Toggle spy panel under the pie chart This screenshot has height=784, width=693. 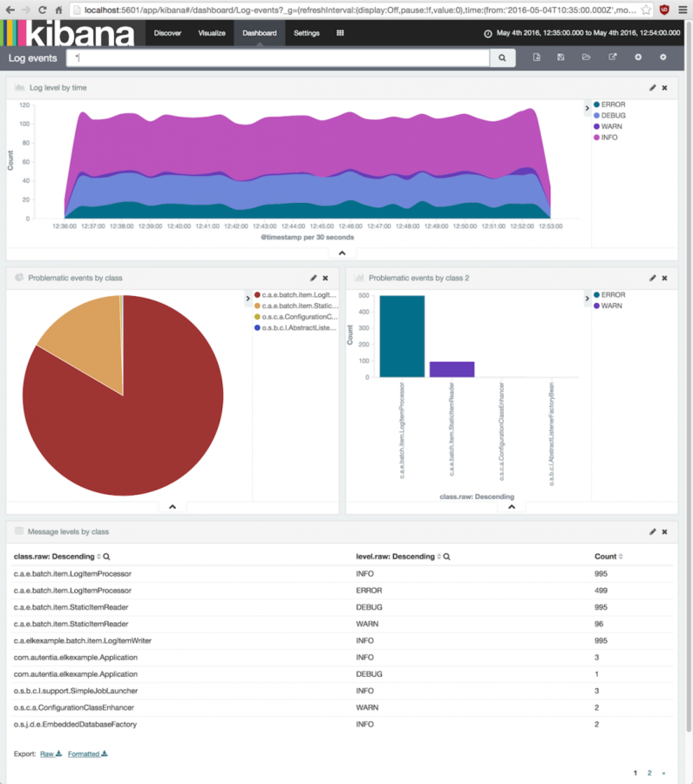tap(173, 507)
